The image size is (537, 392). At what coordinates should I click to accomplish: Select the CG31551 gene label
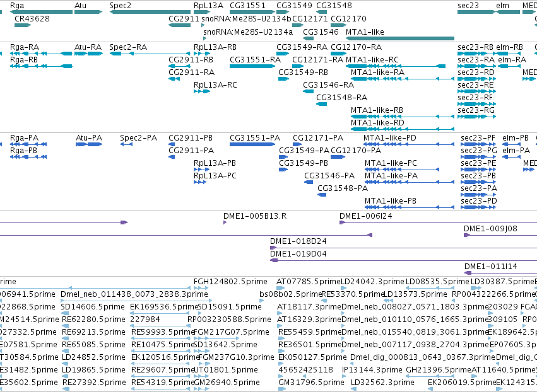(x=247, y=6)
